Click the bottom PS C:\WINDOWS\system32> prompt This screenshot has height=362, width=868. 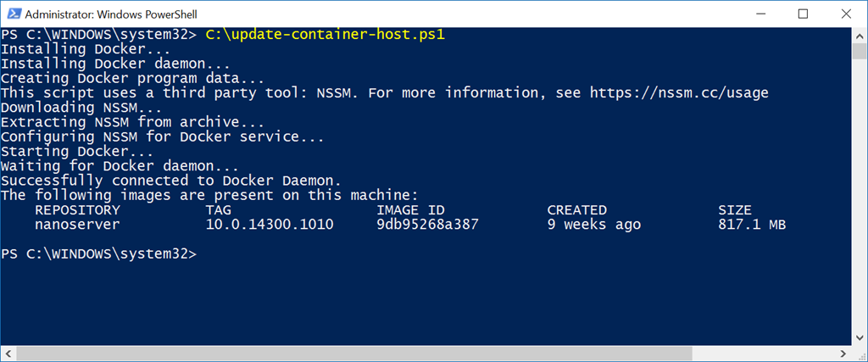pos(98,253)
